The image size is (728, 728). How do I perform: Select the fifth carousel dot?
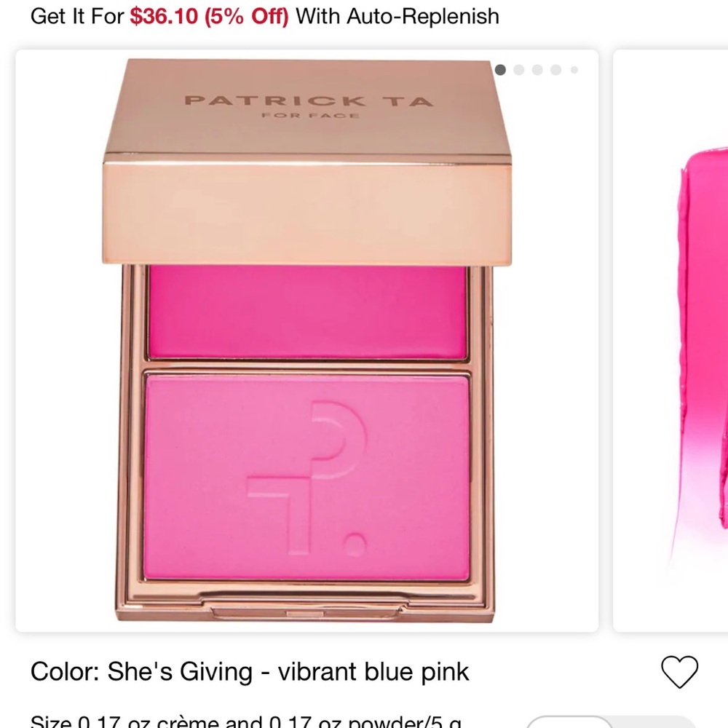tap(574, 70)
